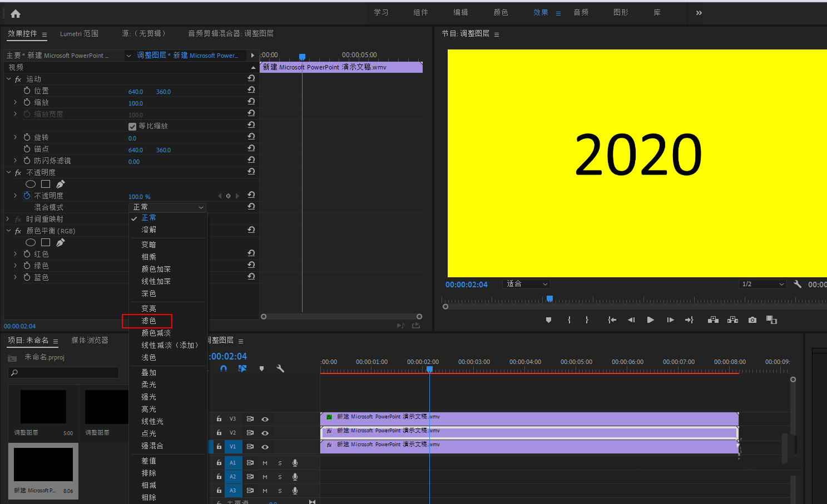Open the Program monitor wrench settings

click(x=797, y=284)
